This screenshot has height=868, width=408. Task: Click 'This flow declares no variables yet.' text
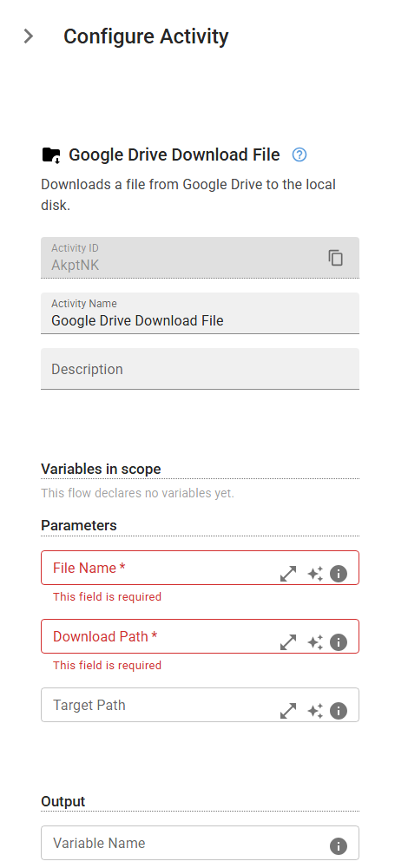137,493
